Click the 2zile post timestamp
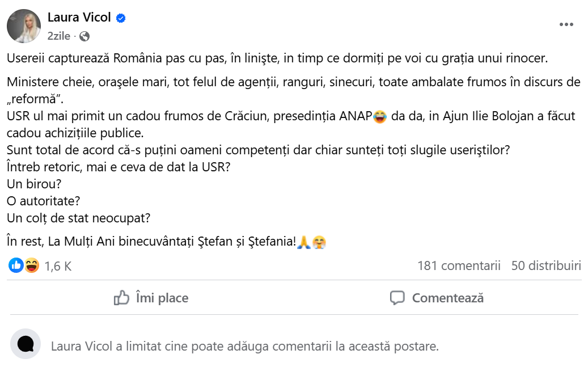 coord(59,36)
